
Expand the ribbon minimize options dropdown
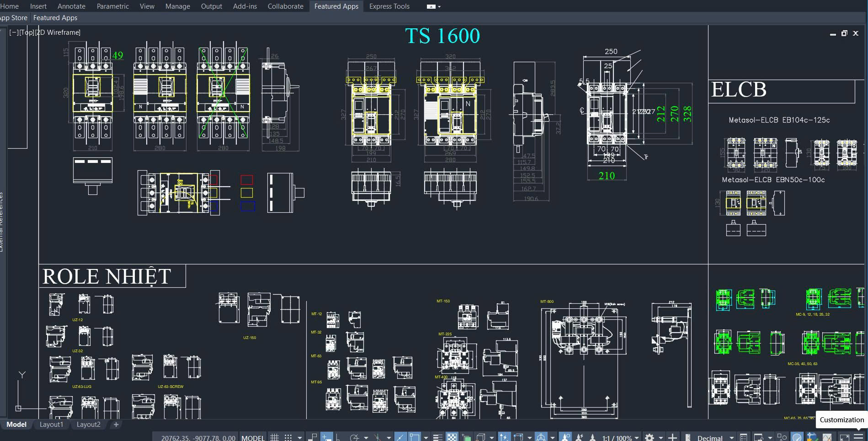click(439, 6)
